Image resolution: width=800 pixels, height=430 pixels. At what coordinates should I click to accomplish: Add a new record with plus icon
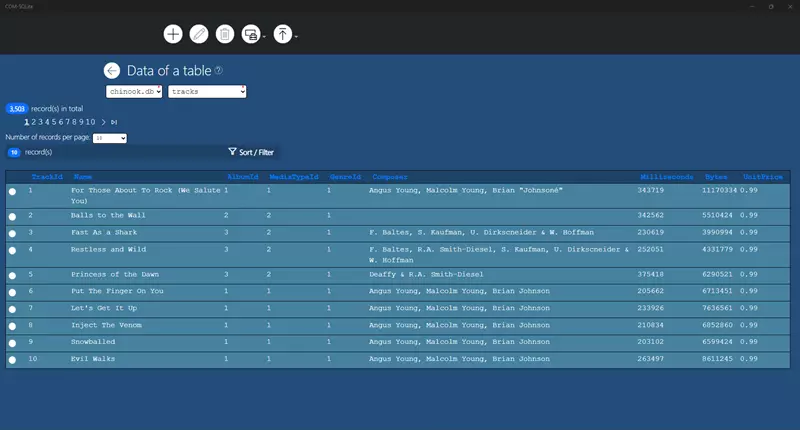(x=173, y=34)
